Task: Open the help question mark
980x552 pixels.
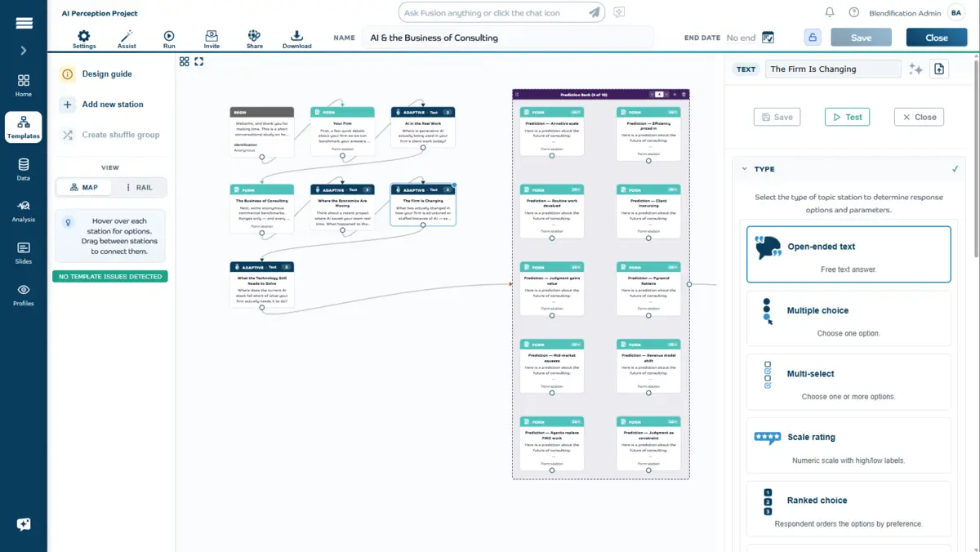Action: (854, 12)
